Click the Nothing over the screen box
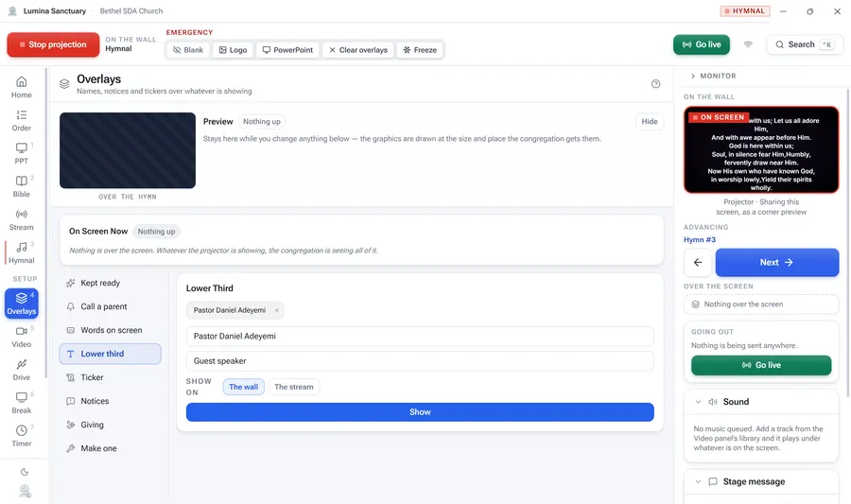The width and height of the screenshot is (851, 504). click(x=761, y=304)
